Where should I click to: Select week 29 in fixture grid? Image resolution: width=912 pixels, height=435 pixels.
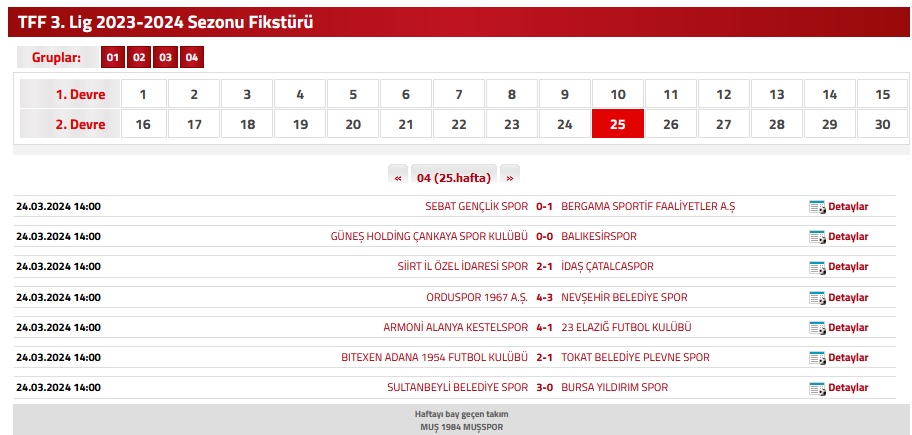point(830,124)
